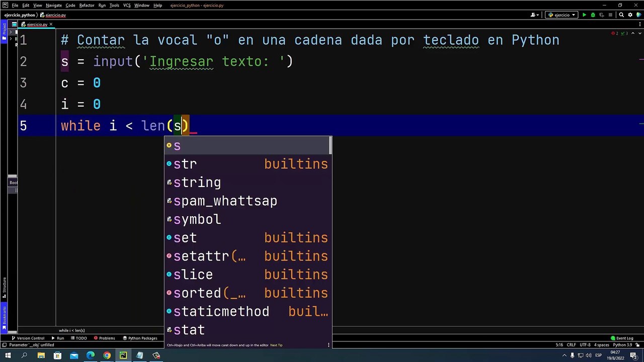Click caret position 5:16 in status bar

click(559, 345)
